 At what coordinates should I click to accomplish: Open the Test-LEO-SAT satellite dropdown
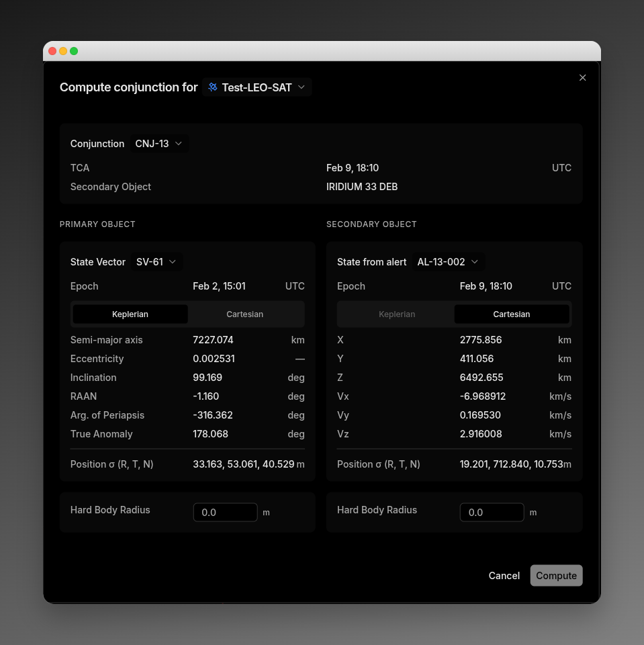[257, 87]
